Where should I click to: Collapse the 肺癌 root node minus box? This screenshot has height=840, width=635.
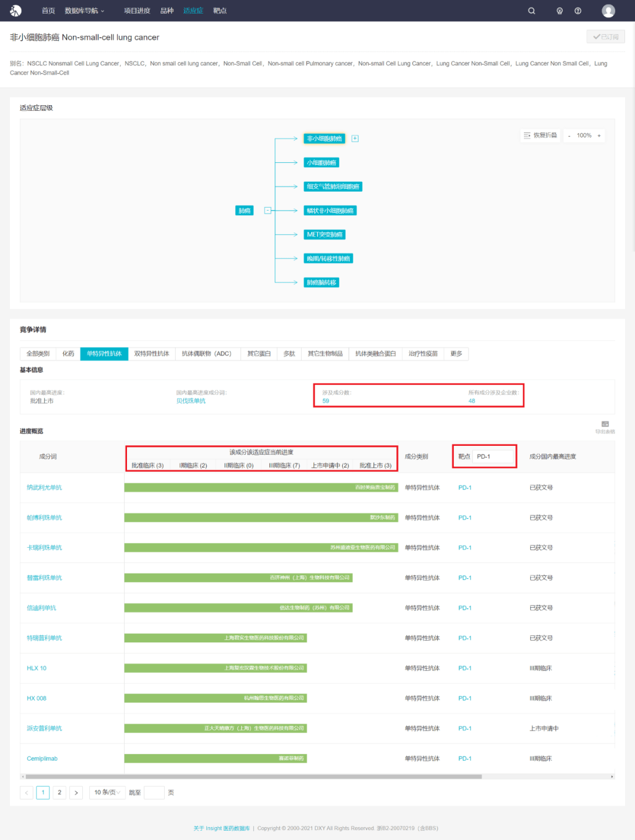click(x=268, y=211)
